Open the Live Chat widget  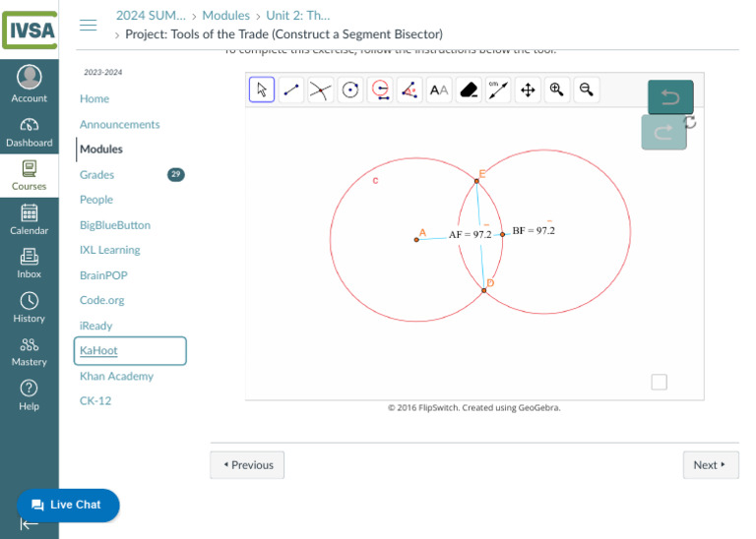(x=68, y=505)
